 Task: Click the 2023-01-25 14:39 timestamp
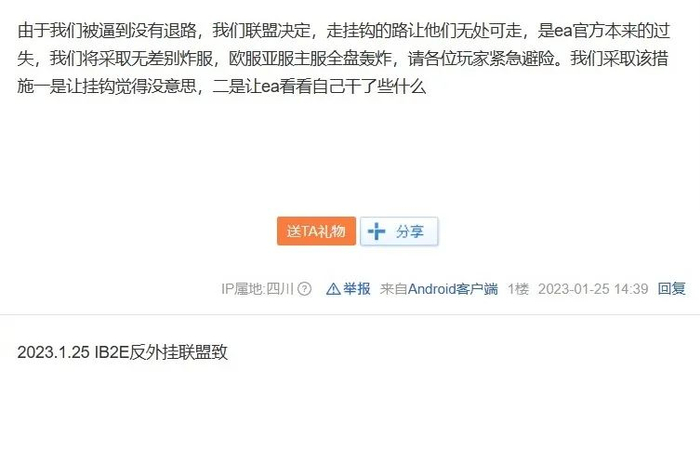pyautogui.click(x=593, y=289)
